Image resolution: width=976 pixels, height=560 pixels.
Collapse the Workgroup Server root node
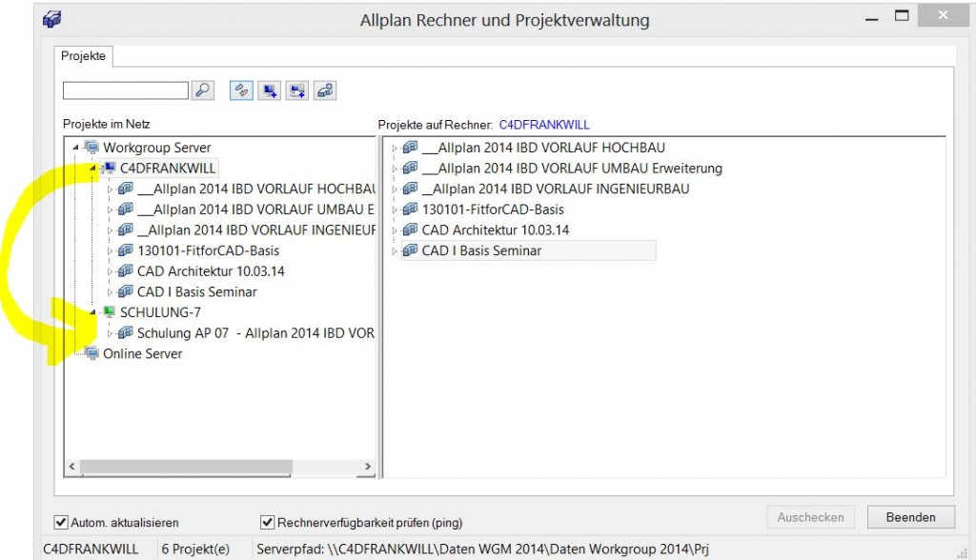coord(76,148)
